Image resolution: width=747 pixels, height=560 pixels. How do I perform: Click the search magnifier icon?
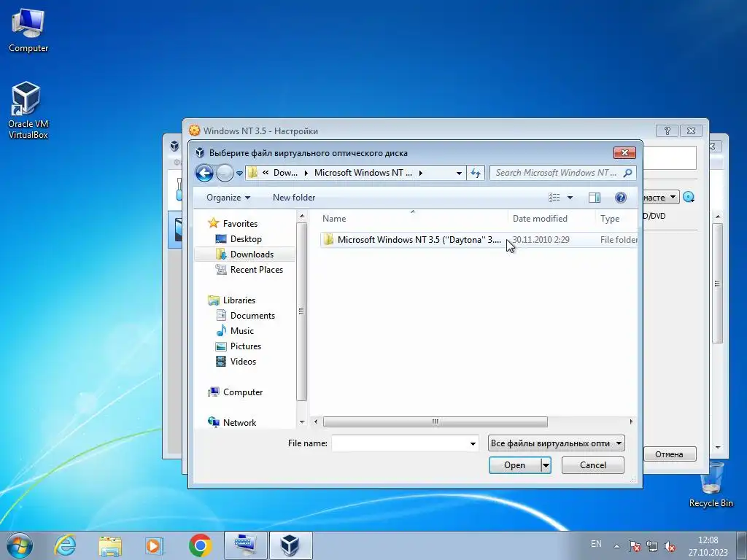coord(628,173)
